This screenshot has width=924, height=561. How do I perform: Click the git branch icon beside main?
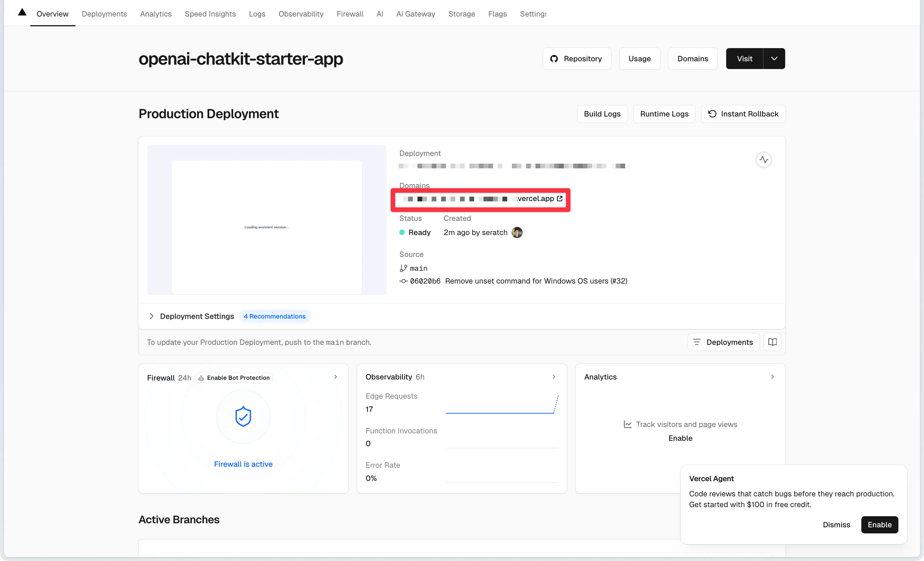click(403, 268)
